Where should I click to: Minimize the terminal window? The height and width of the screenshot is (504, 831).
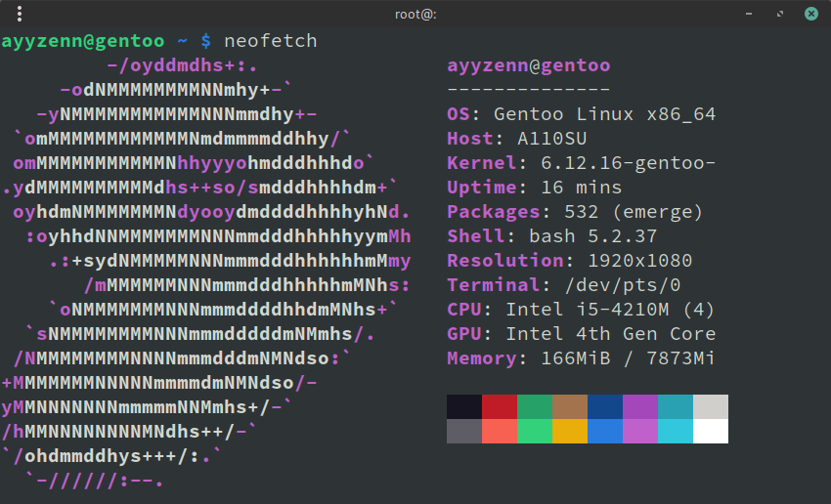pyautogui.click(x=749, y=14)
